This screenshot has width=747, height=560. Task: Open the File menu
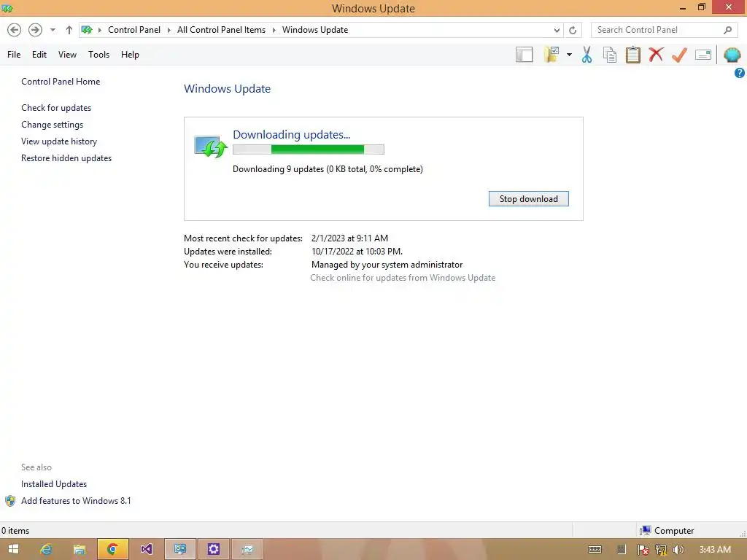(14, 54)
